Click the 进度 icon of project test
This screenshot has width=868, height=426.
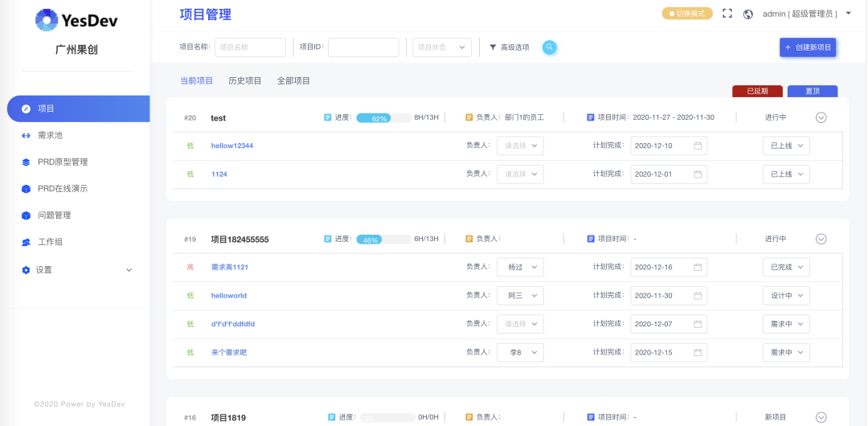tap(328, 117)
